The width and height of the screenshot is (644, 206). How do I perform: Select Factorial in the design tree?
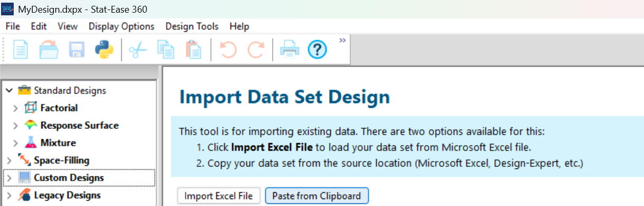pos(59,108)
